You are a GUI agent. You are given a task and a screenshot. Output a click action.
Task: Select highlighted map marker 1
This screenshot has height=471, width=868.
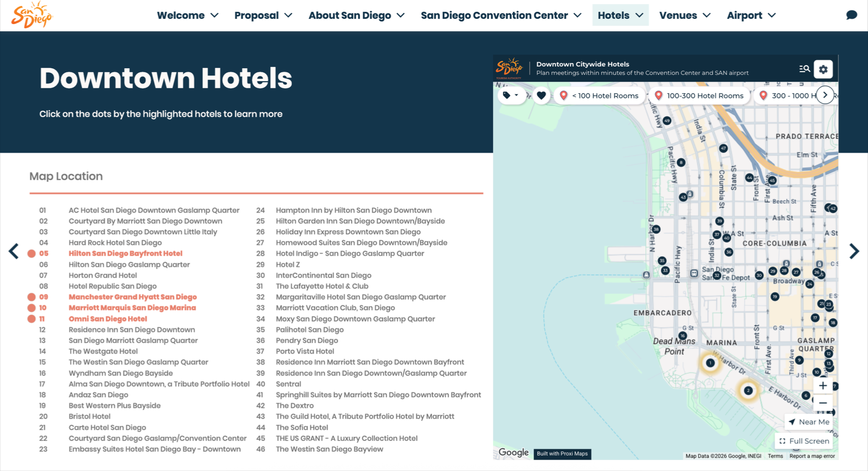[710, 363]
